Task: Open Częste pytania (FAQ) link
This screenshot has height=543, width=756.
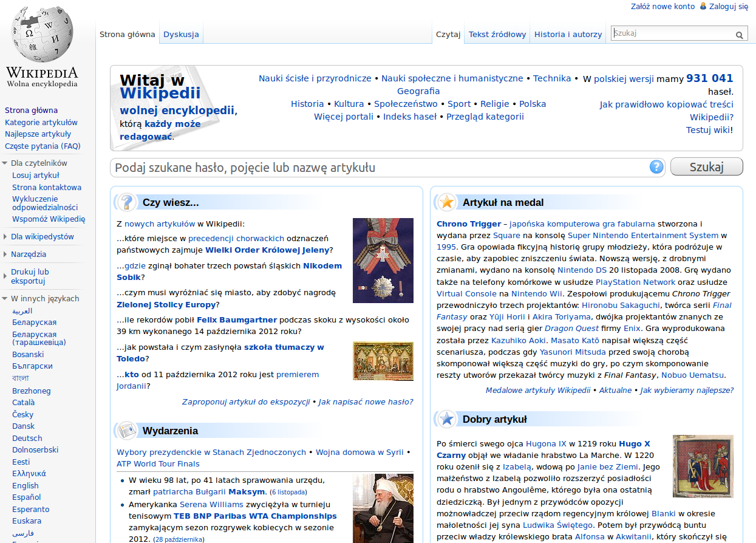Action: (43, 146)
